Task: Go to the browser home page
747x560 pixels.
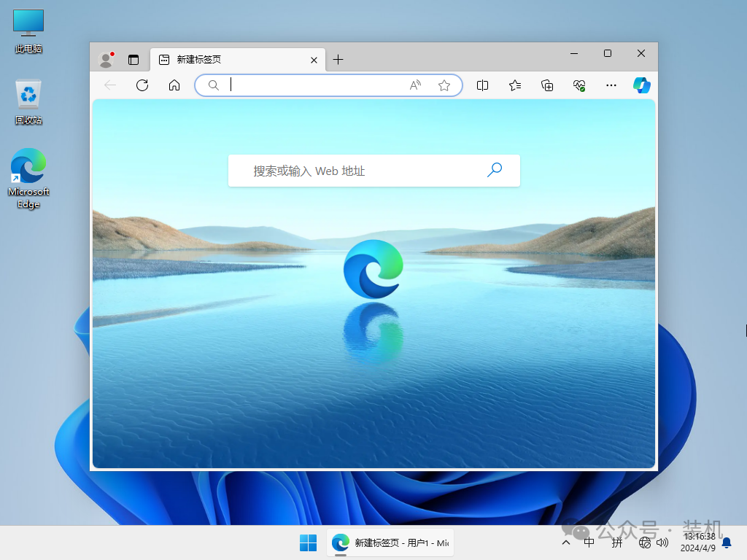Action: (x=174, y=85)
